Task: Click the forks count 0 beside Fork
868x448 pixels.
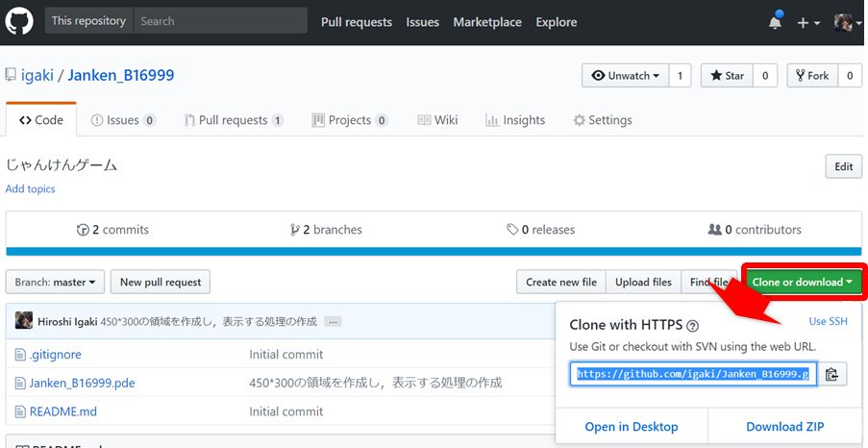Action: tap(850, 76)
